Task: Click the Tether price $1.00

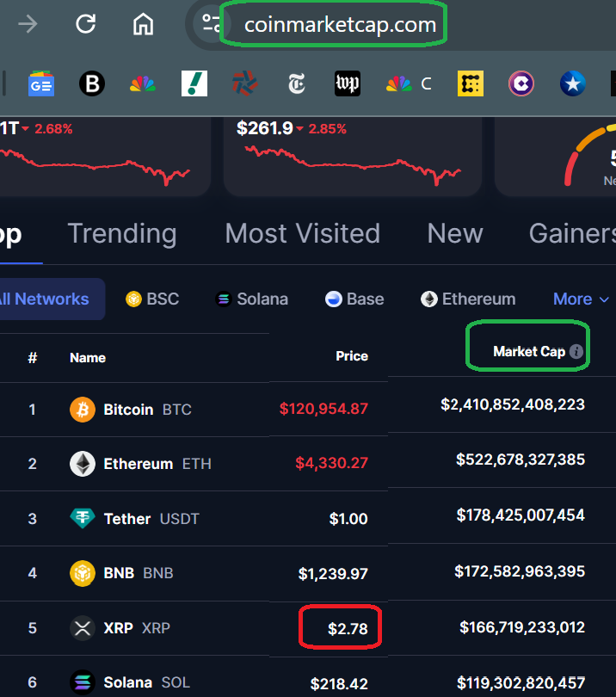Action: pos(348,519)
